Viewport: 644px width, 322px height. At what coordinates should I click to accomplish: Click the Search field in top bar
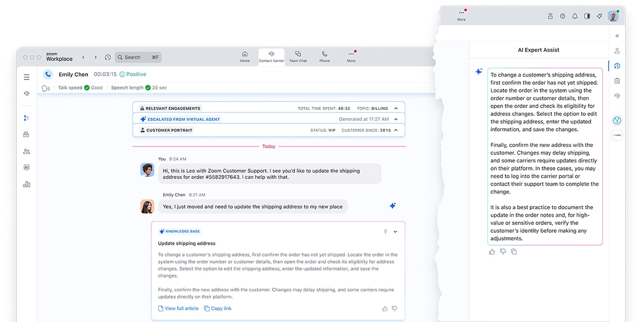pos(138,57)
